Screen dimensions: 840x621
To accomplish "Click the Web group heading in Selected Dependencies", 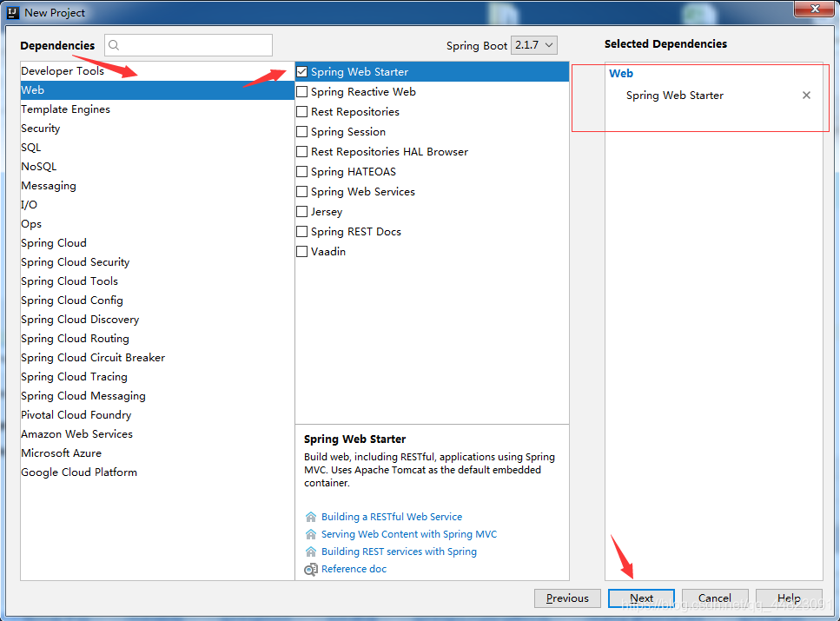I will tap(621, 74).
